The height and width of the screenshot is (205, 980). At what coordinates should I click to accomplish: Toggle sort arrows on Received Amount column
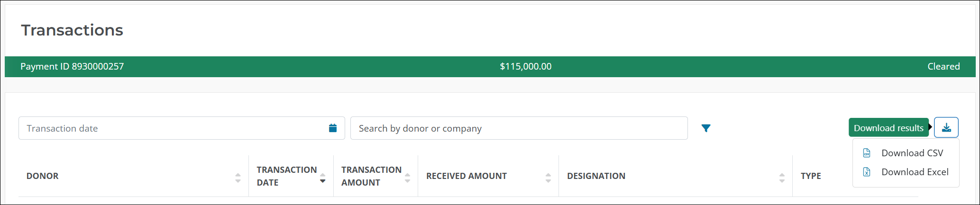tap(548, 178)
